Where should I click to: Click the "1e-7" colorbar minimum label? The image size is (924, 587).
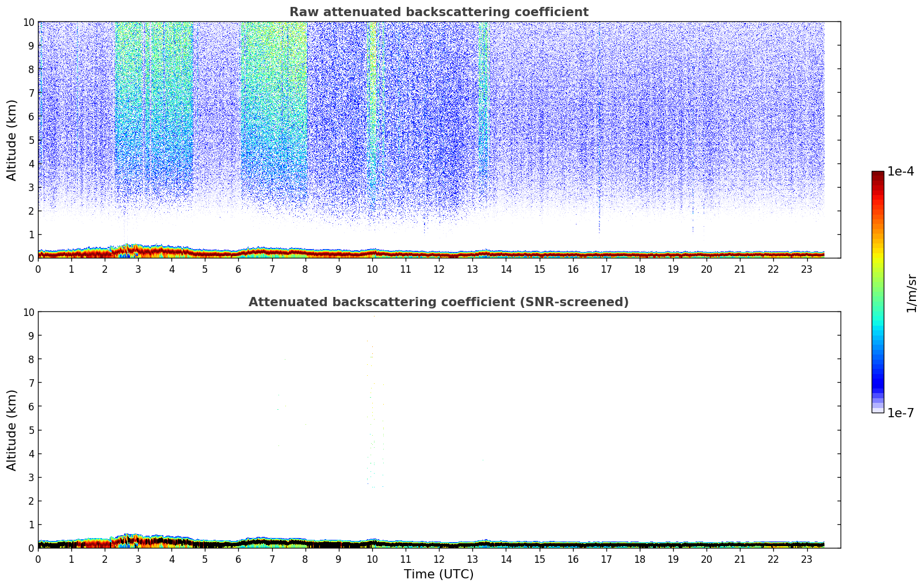900,413
